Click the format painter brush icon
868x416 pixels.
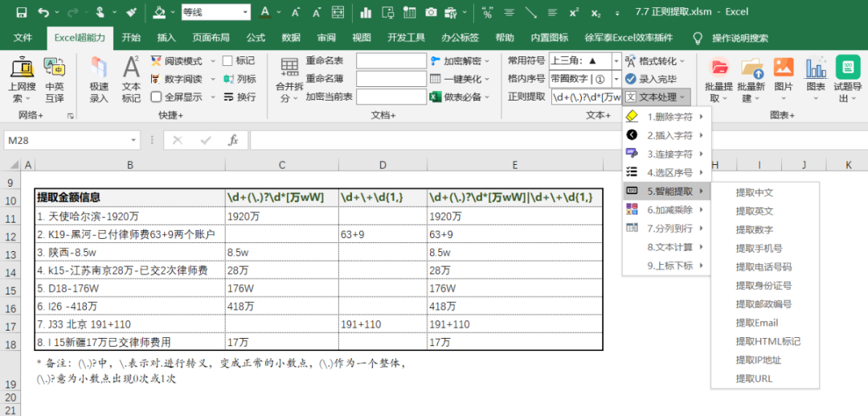131,11
